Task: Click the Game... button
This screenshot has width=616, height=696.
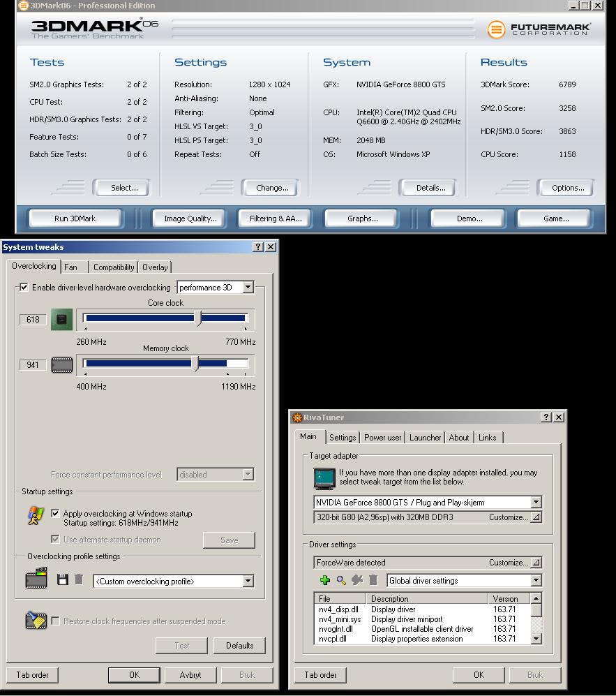Action: pyautogui.click(x=555, y=219)
